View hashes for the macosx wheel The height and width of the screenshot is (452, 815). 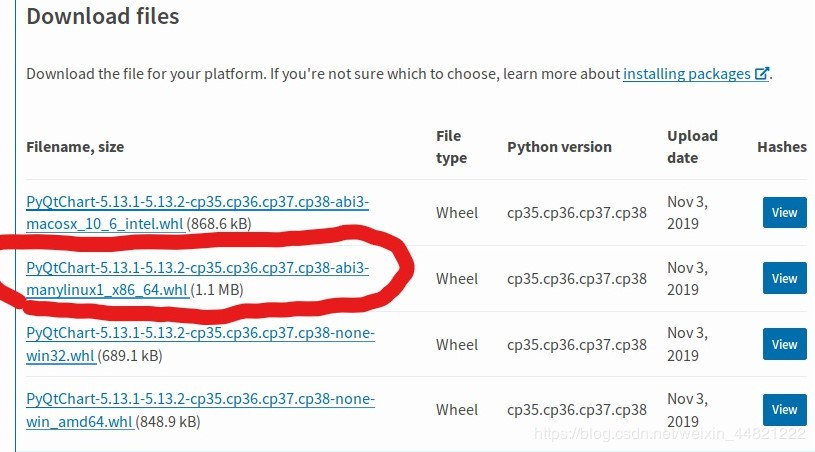click(x=784, y=212)
